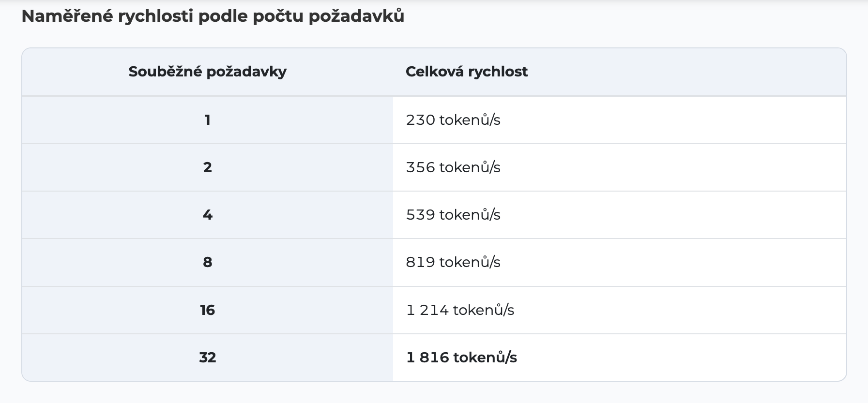Select the row with 32 concurrent requests
Screen dimensions: 868x403
[x=434, y=358]
